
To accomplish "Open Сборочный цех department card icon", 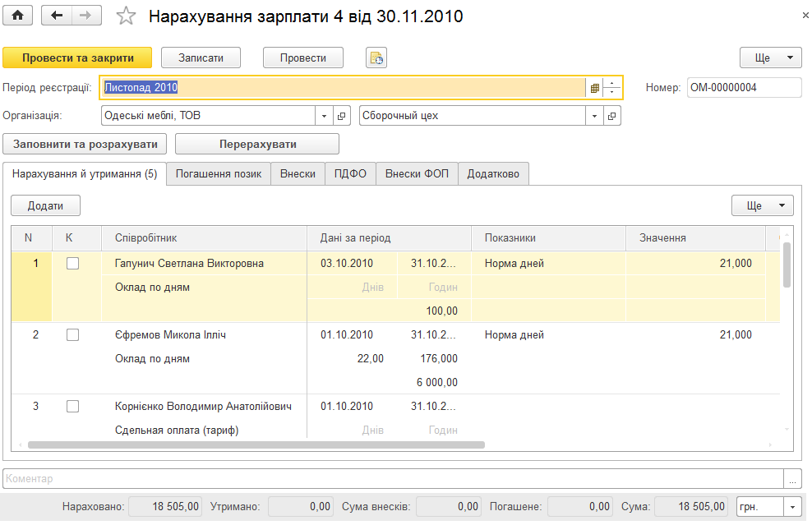I will click(611, 116).
